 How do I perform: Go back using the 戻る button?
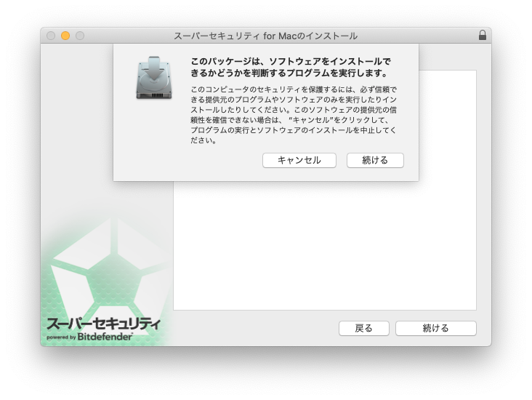[x=363, y=328]
